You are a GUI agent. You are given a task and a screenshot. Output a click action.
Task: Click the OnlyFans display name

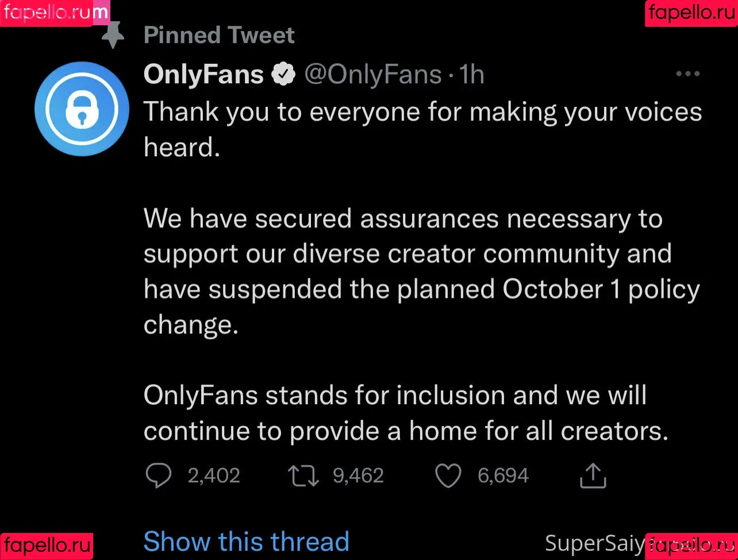click(203, 75)
